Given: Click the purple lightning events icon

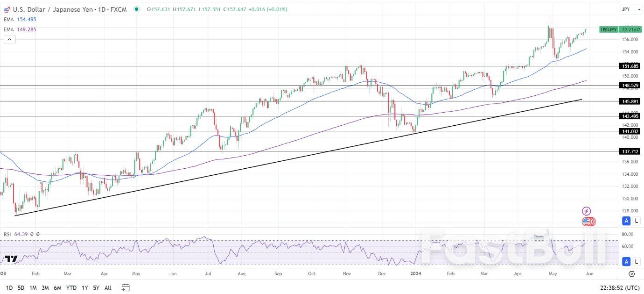Looking at the screenshot, I should tap(586, 212).
